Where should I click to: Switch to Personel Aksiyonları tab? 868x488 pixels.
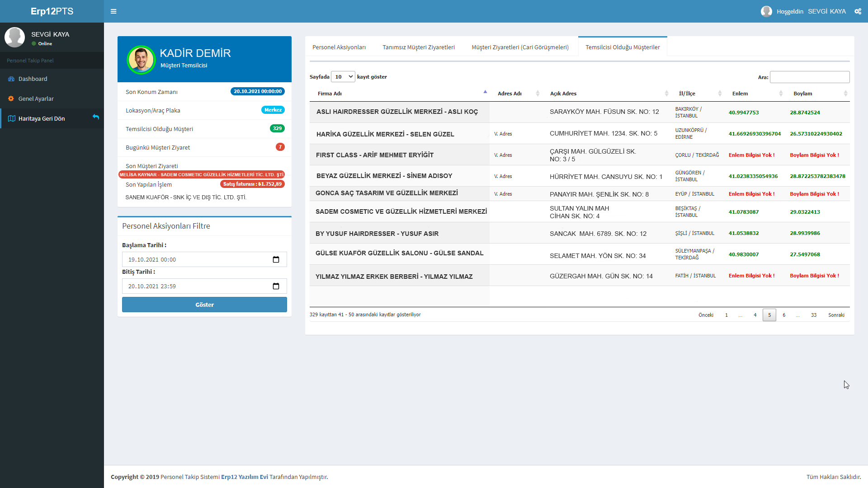[x=339, y=47]
